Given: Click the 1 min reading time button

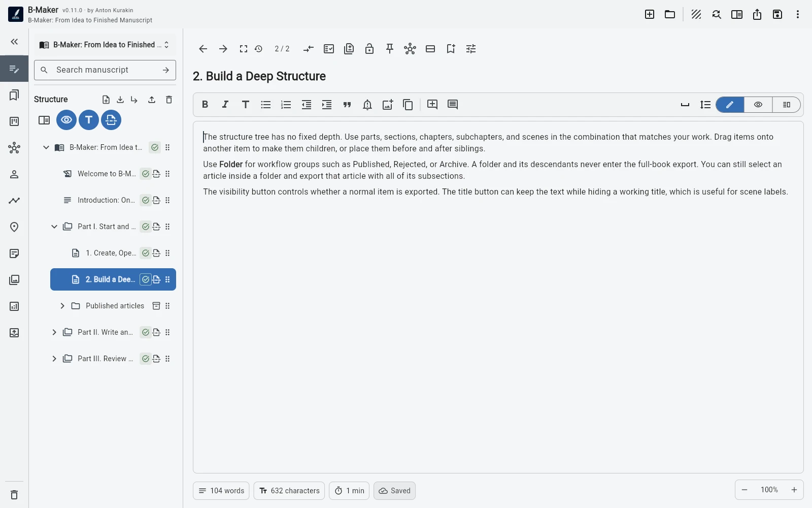Looking at the screenshot, I should click(x=349, y=491).
